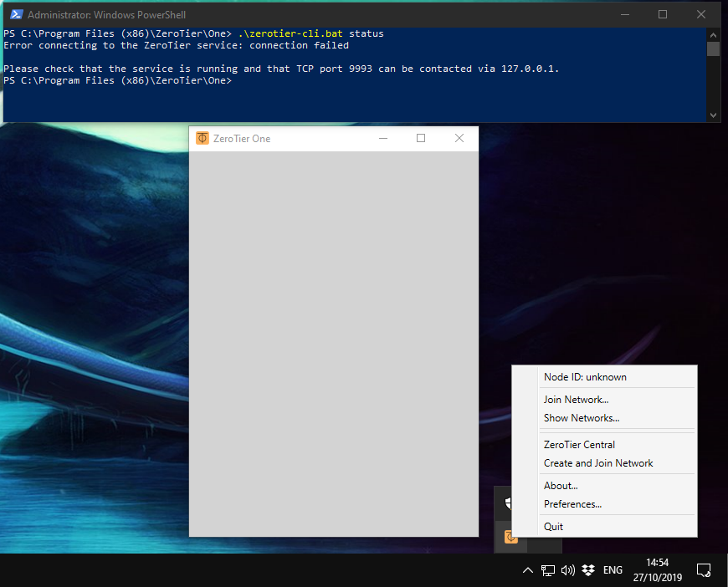Maximize the ZeroTier One window
The height and width of the screenshot is (587, 728).
[x=421, y=138]
